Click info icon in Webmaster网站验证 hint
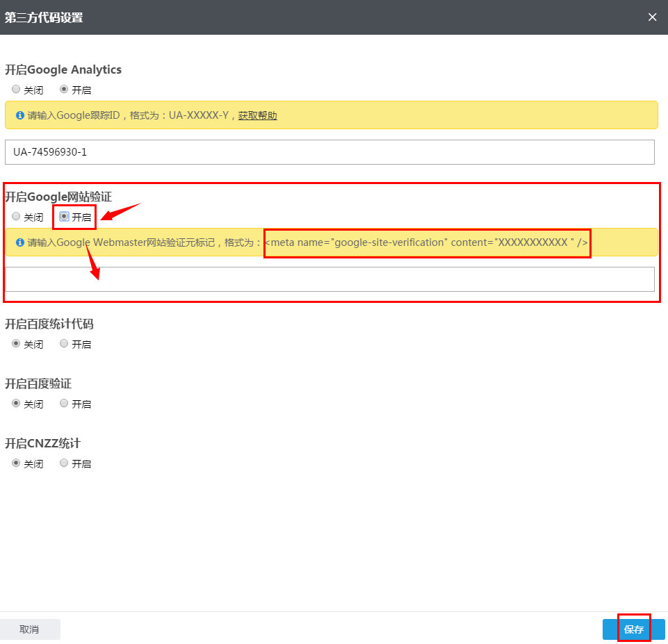The height and width of the screenshot is (644, 668). coord(20,242)
